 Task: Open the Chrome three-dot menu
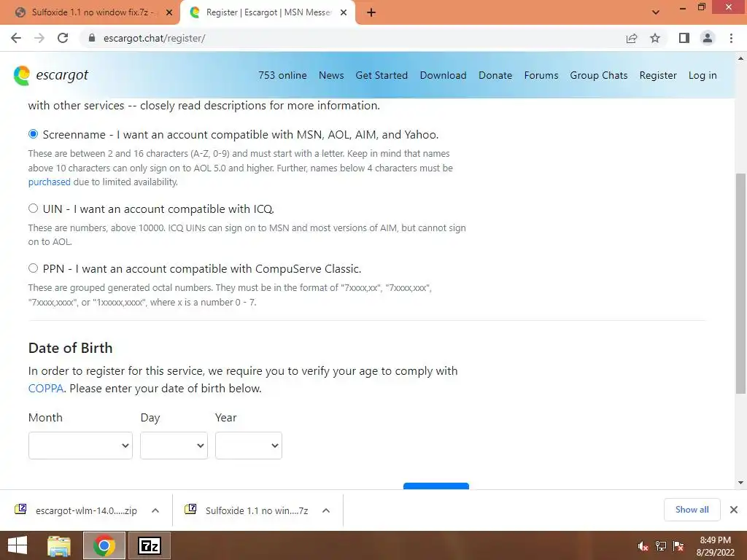pos(731,38)
